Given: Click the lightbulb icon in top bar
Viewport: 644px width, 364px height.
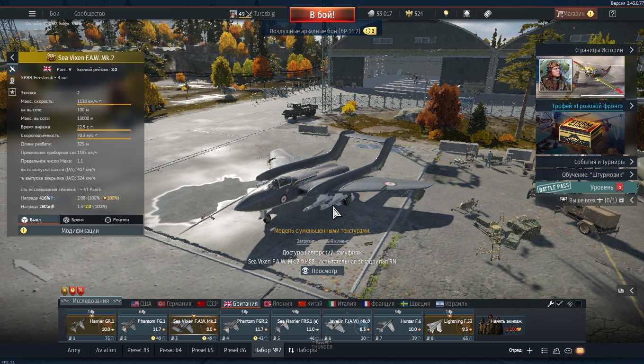Looking at the screenshot, I should 446,14.
